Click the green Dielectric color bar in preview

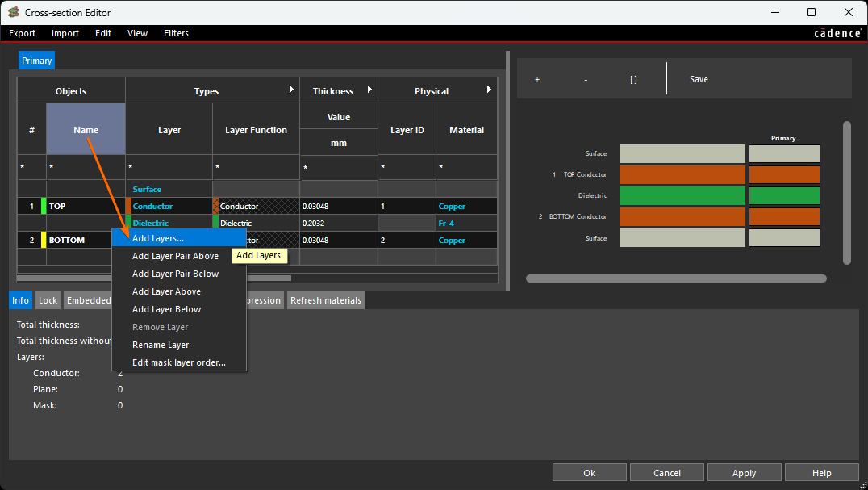coord(682,195)
